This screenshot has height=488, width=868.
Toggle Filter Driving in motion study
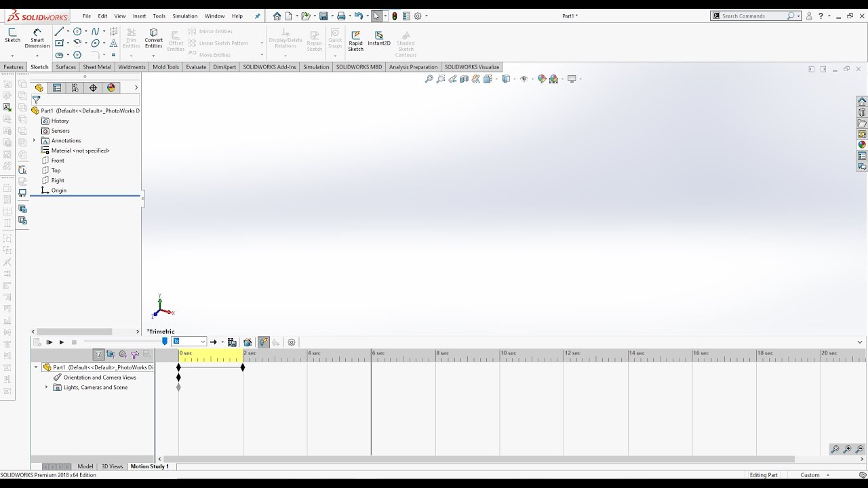click(x=123, y=354)
